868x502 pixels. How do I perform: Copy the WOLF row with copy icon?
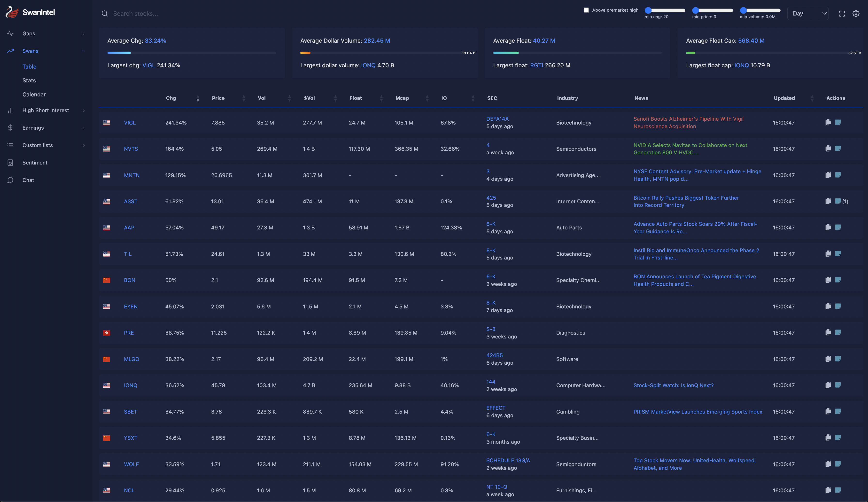pyautogui.click(x=828, y=464)
